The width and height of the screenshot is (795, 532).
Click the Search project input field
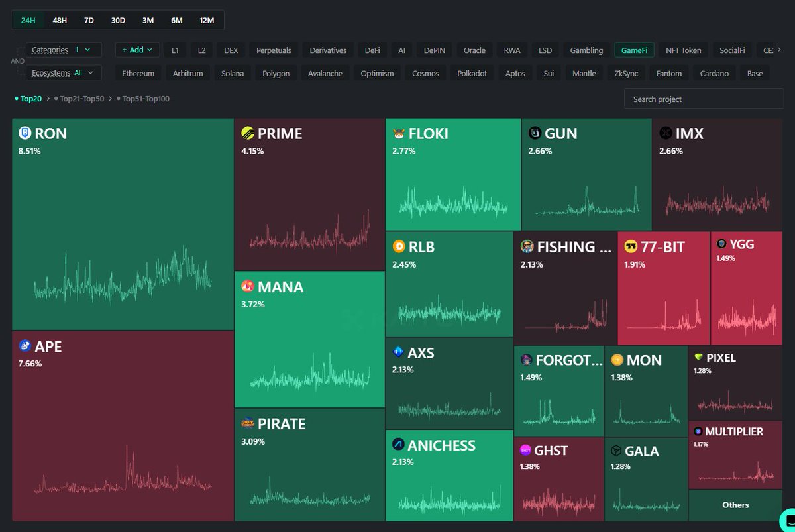pos(704,99)
